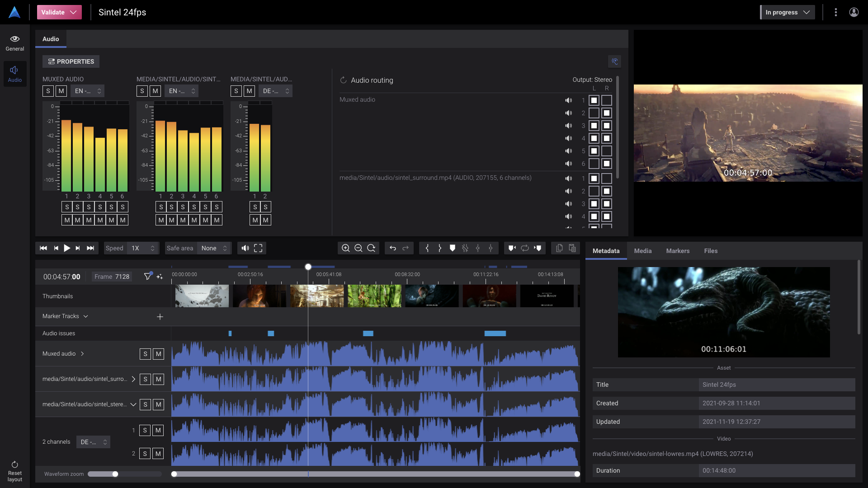Open the Markers tab
This screenshot has width=868, height=488.
pos(677,251)
